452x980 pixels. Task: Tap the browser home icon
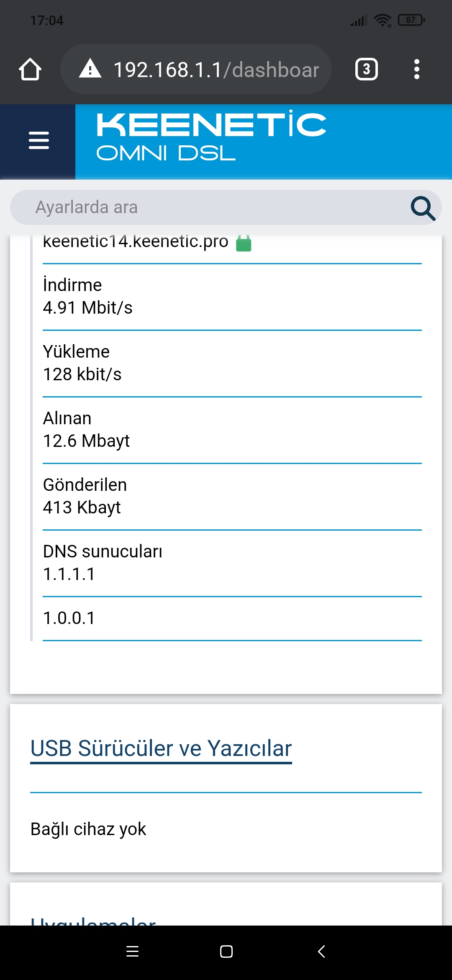pyautogui.click(x=30, y=69)
